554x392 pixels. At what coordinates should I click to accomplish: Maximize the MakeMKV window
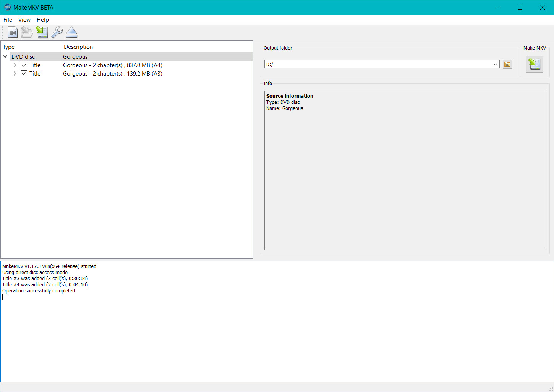pos(520,7)
